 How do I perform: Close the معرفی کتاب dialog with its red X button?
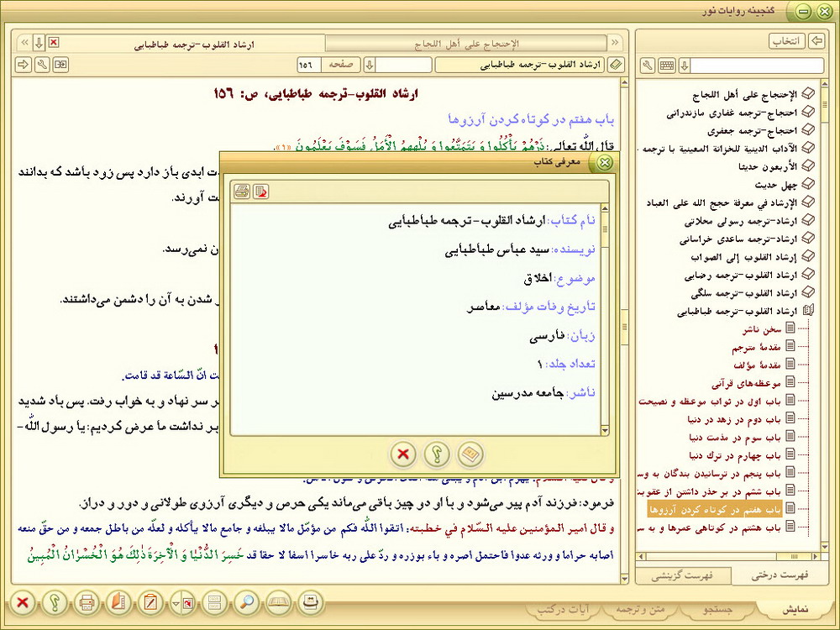coord(403,454)
